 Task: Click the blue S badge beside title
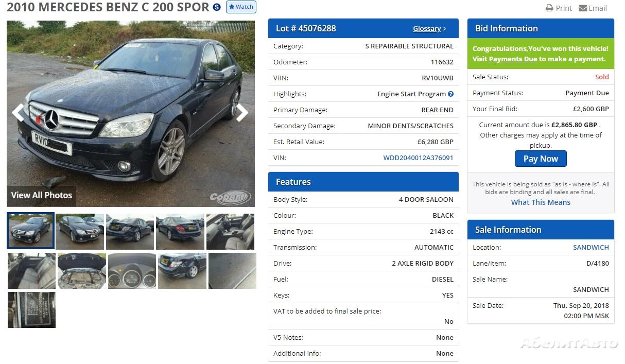coord(217,7)
